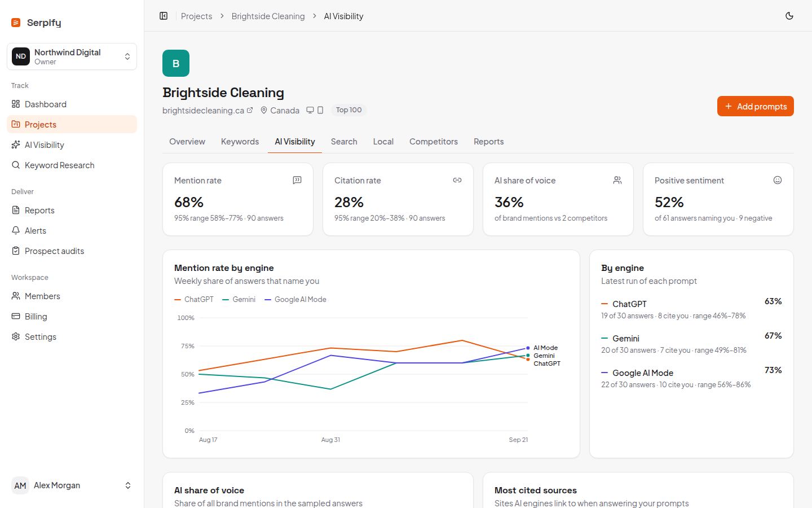Switch to Competitors tab

click(x=434, y=142)
